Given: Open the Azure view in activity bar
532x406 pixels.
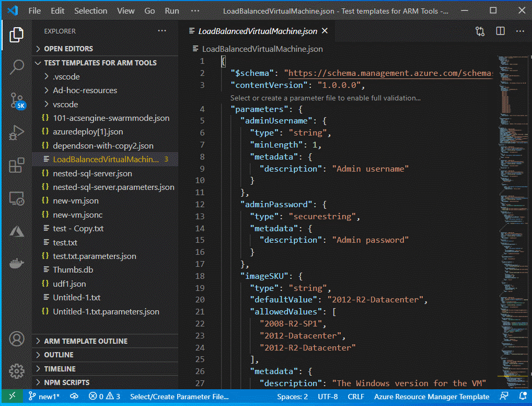Looking at the screenshot, I should 16,231.
